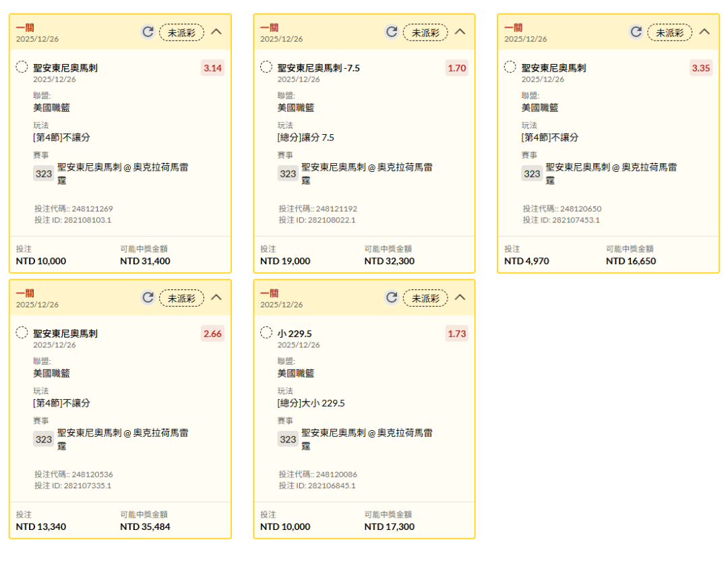Click the 未派彩 status on the 2.66 card
The image size is (728, 563).
(181, 298)
